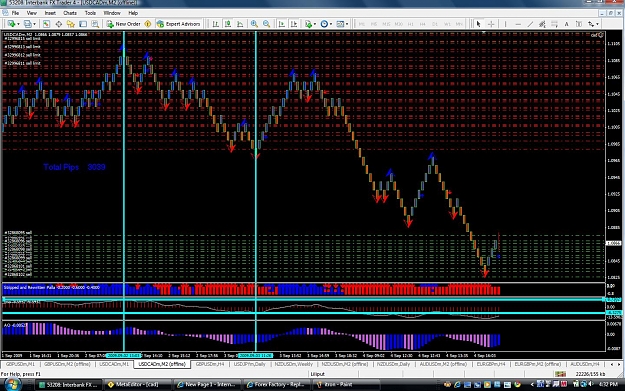Toggle Expert Advisors on or off

pyautogui.click(x=179, y=24)
